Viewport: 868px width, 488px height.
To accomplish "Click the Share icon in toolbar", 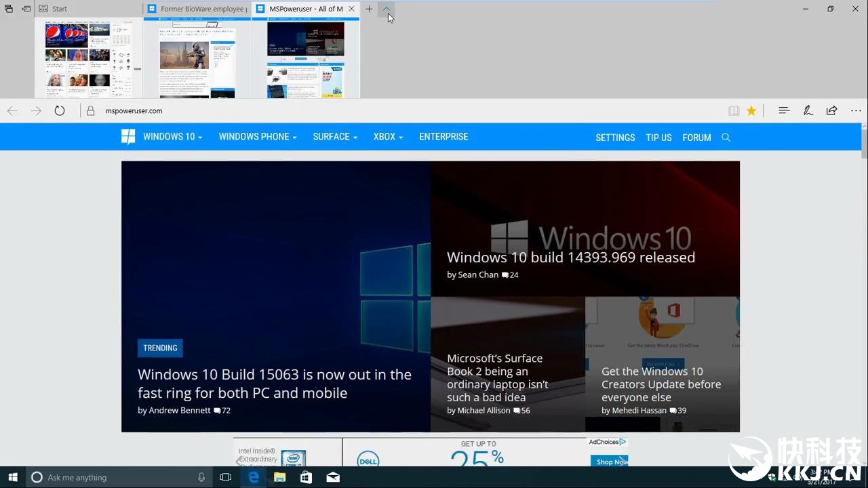I will pyautogui.click(x=831, y=110).
